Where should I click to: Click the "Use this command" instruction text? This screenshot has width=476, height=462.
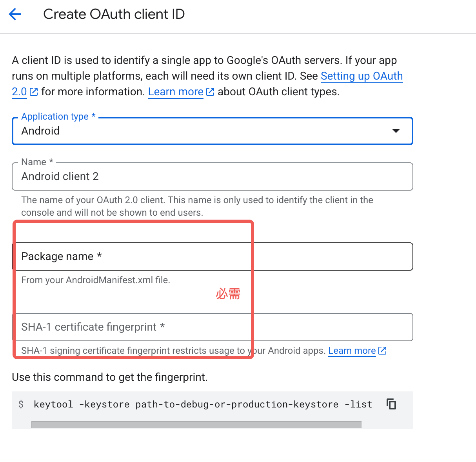(110, 377)
